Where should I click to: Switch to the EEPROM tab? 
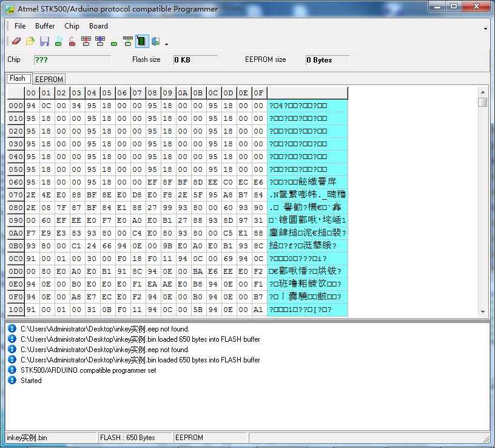pyautogui.click(x=49, y=80)
